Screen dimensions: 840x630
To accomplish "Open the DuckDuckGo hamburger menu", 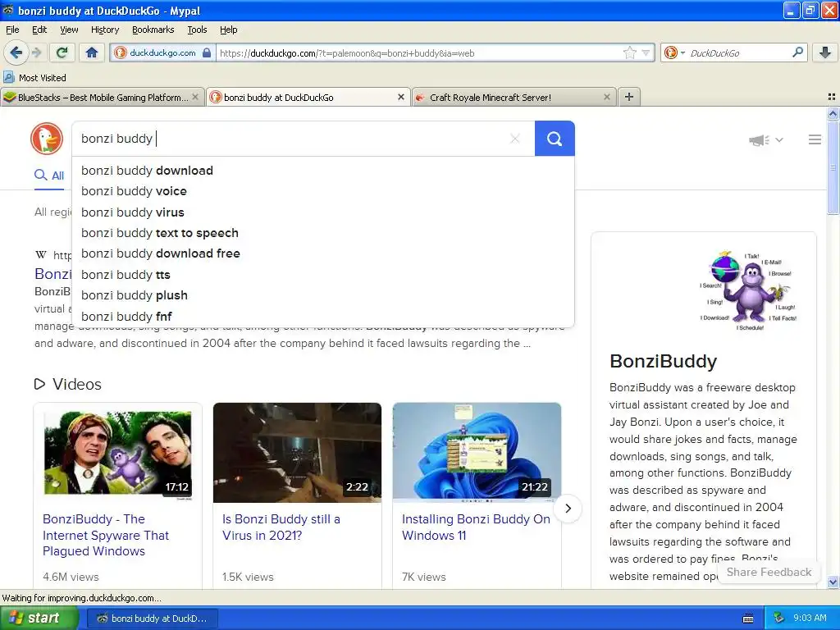I will coord(815,139).
